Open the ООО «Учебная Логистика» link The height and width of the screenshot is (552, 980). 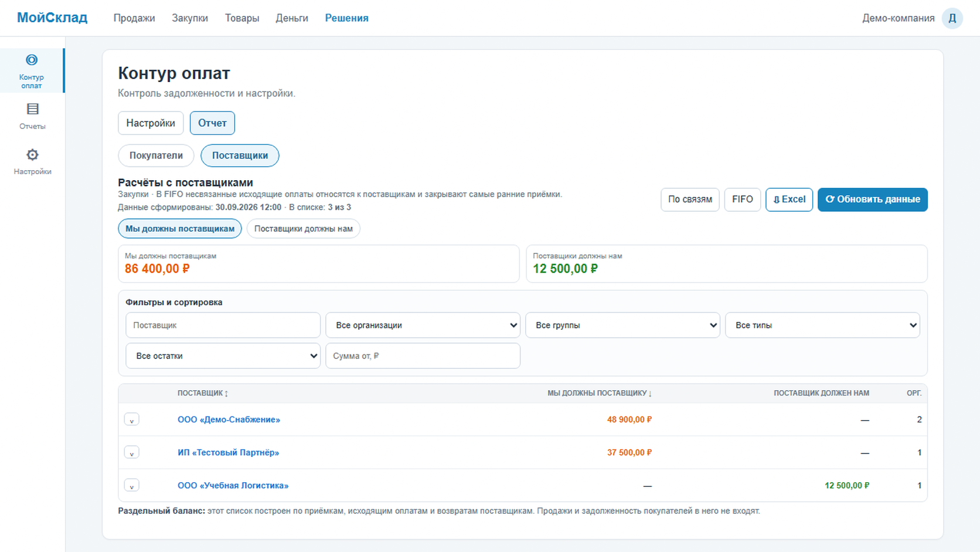pos(233,485)
